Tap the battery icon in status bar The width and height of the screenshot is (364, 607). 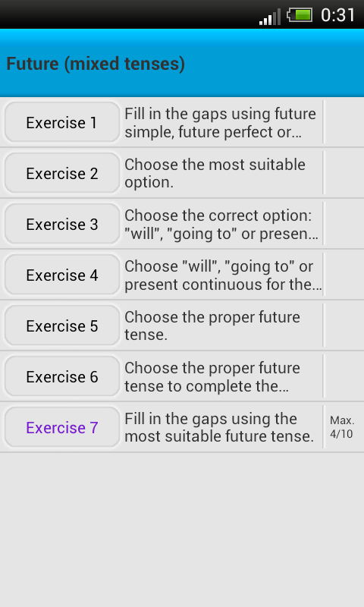300,15
